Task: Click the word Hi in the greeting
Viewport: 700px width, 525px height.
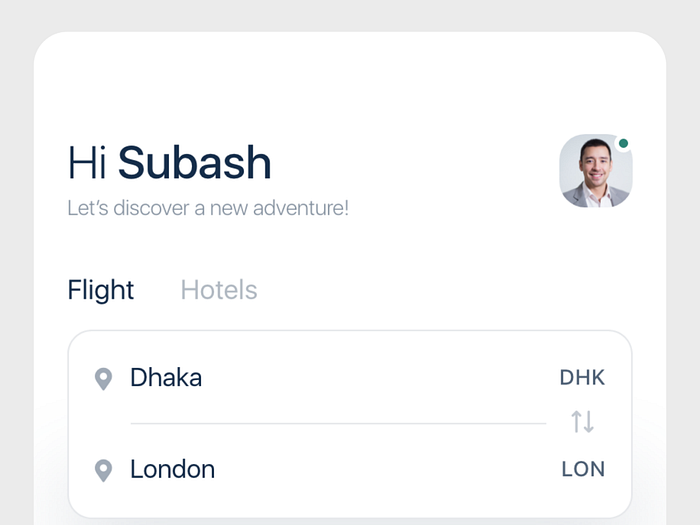Action: click(x=87, y=163)
